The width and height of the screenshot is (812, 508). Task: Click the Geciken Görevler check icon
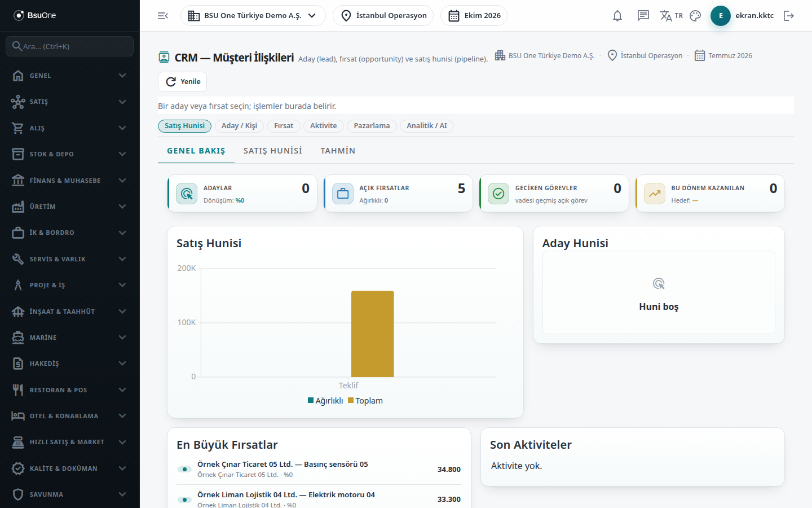click(x=498, y=194)
